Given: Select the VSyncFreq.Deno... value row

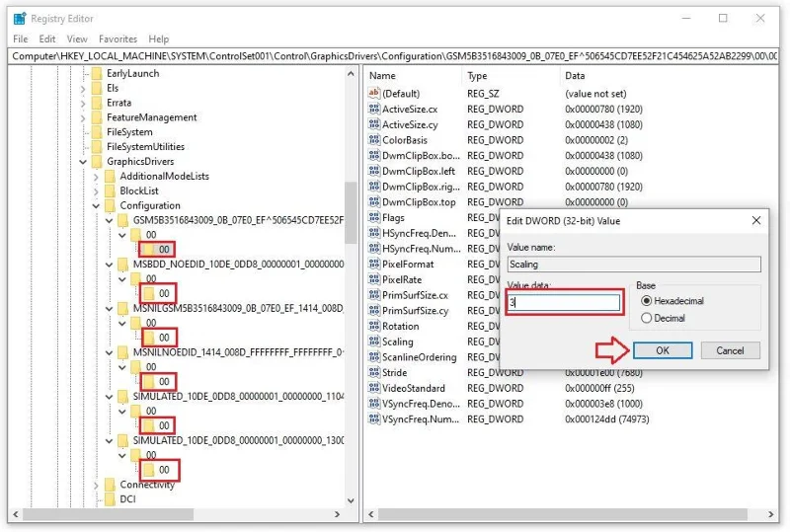Looking at the screenshot, I should 509,404.
